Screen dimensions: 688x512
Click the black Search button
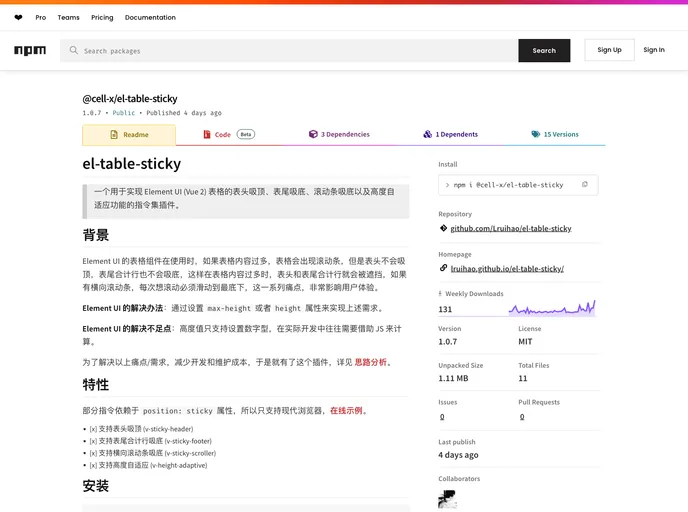(x=544, y=50)
